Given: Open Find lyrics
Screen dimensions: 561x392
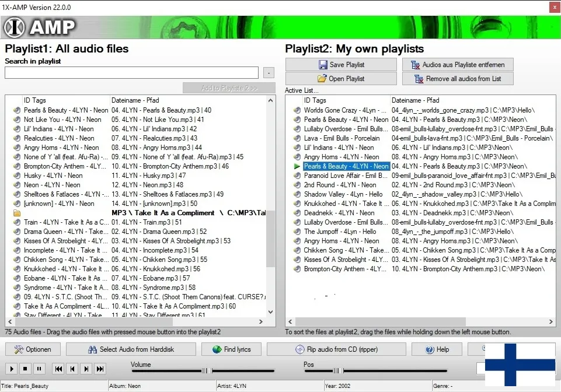Looking at the screenshot, I should 232,349.
